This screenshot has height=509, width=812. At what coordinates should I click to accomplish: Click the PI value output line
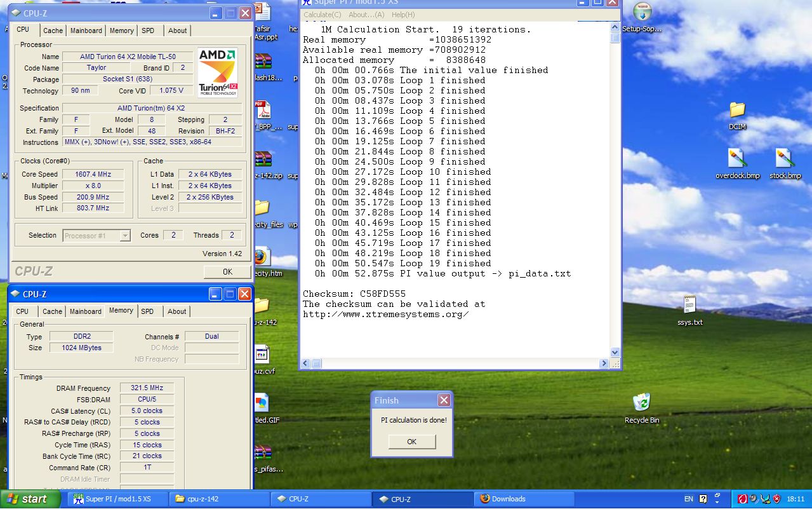443,273
